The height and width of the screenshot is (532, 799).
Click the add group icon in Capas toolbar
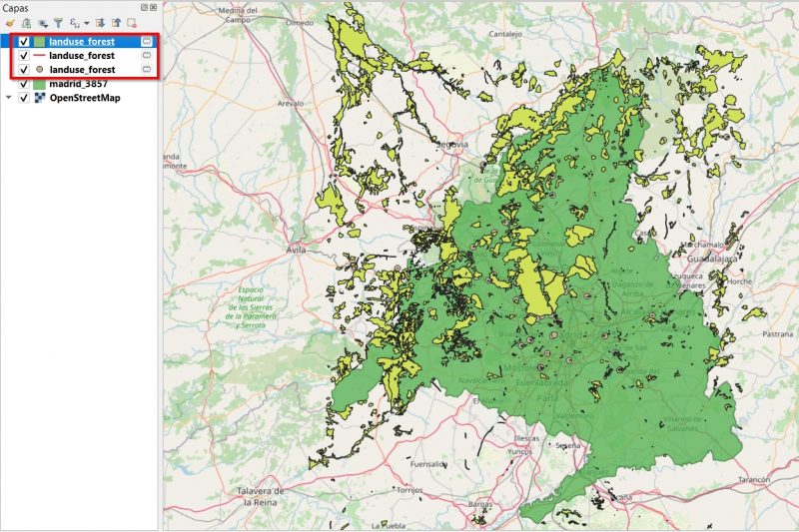(27, 23)
